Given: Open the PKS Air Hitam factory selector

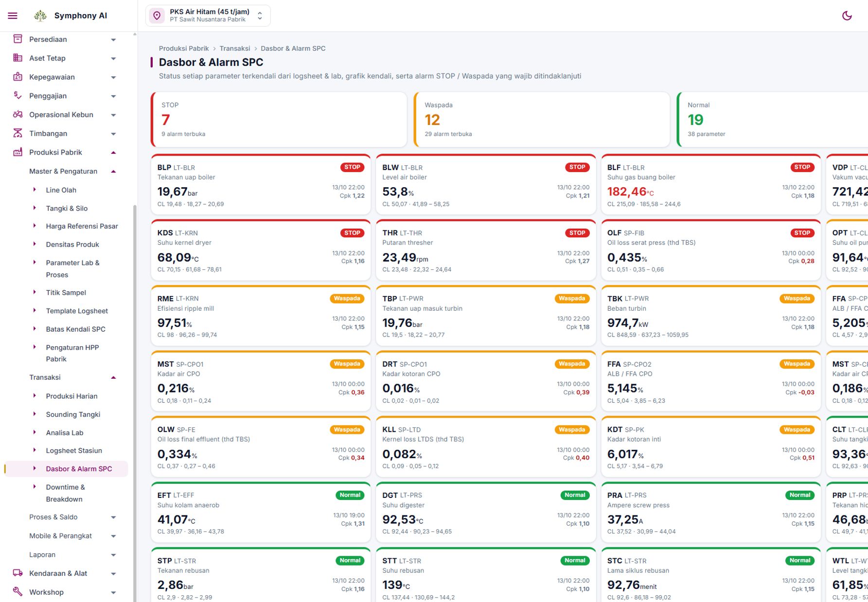Looking at the screenshot, I should pyautogui.click(x=208, y=16).
